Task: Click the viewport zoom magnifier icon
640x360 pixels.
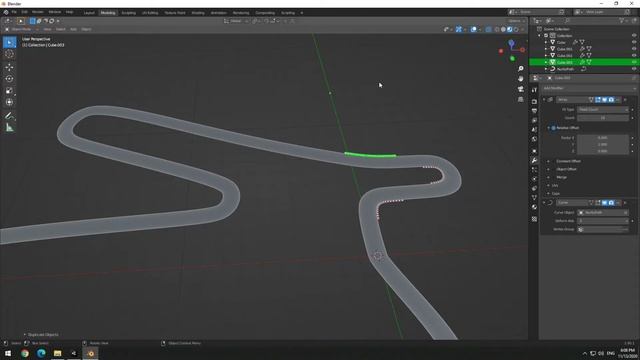Action: point(520,69)
